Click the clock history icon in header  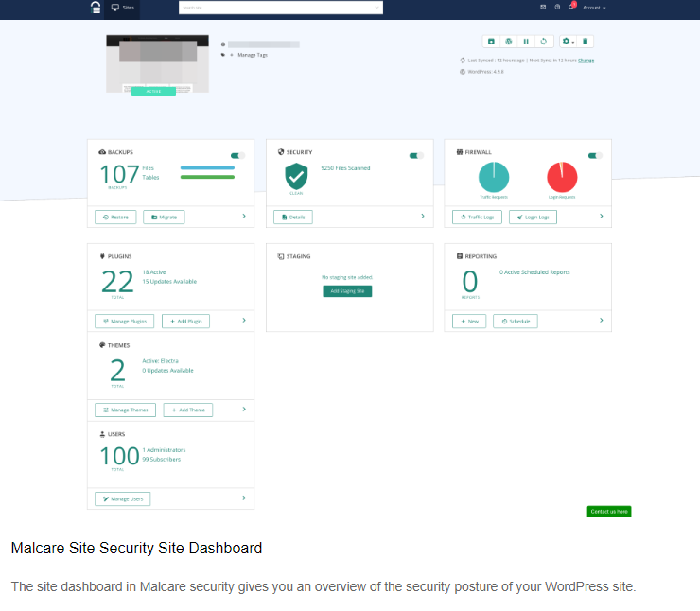click(557, 7)
